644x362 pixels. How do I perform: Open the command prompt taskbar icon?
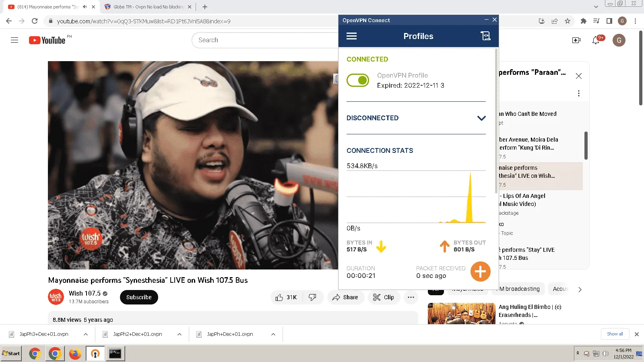pos(115,354)
